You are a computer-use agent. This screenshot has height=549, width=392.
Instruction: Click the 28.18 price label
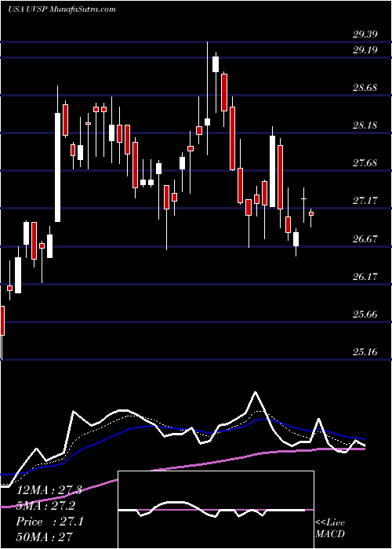[365, 125]
